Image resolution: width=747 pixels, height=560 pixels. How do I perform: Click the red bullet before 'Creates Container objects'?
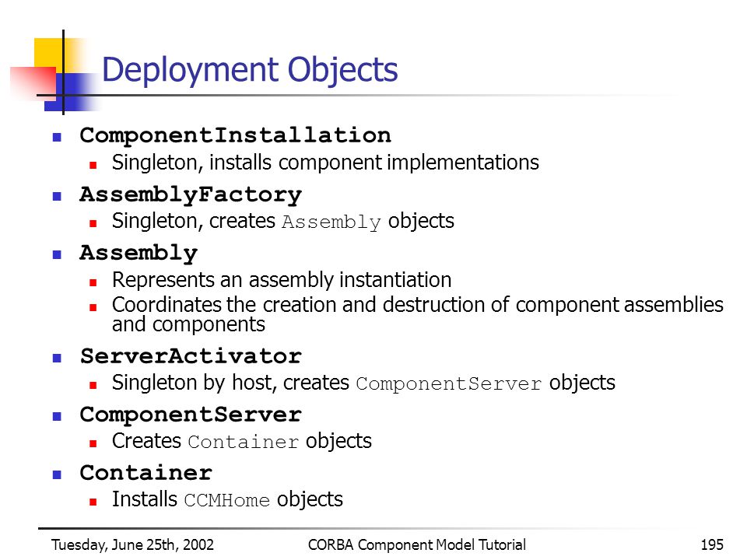point(93,443)
